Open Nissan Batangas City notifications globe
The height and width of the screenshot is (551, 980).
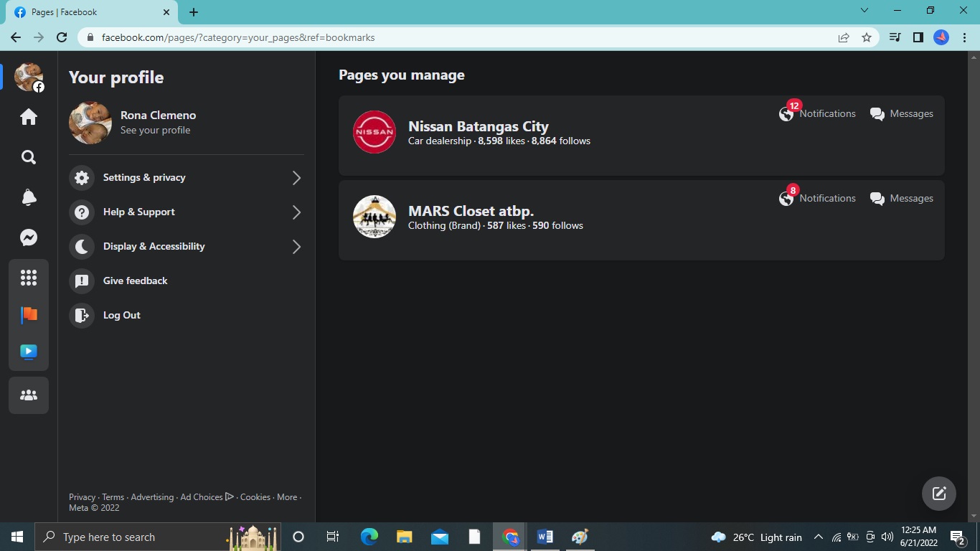pyautogui.click(x=787, y=113)
